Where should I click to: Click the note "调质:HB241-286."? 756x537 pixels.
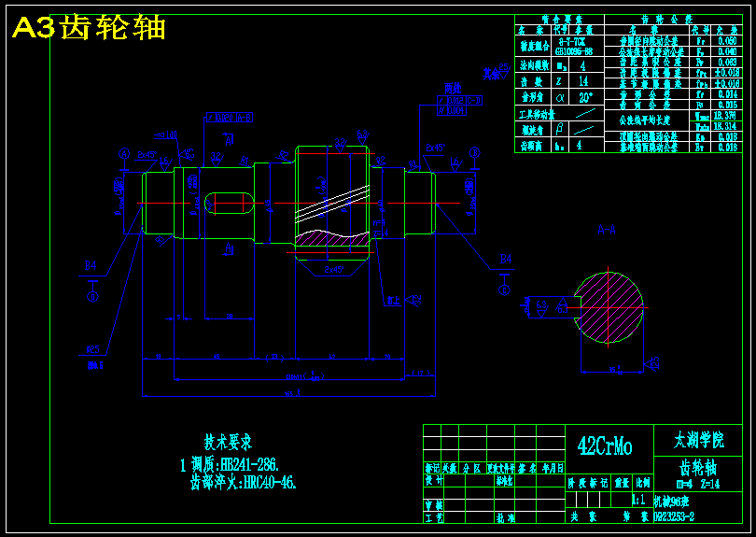[235, 465]
